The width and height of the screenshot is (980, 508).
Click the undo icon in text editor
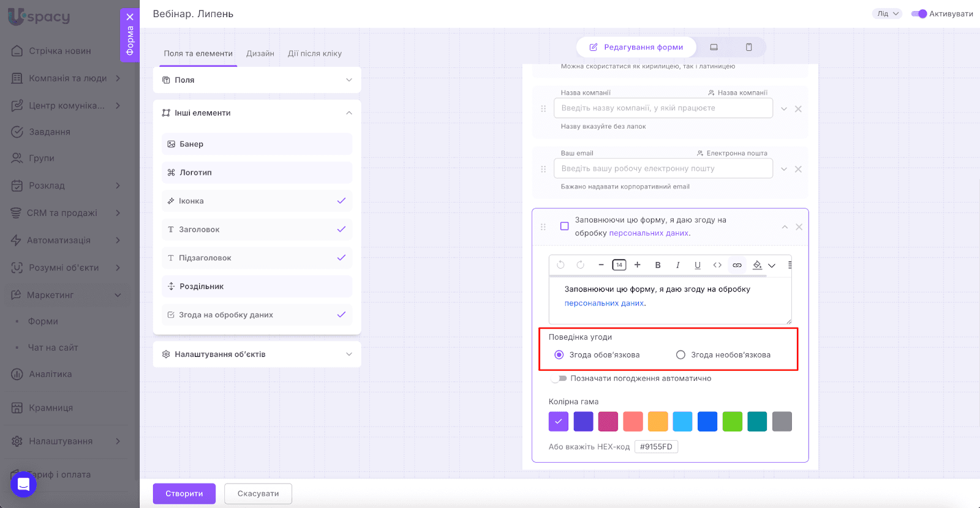560,265
